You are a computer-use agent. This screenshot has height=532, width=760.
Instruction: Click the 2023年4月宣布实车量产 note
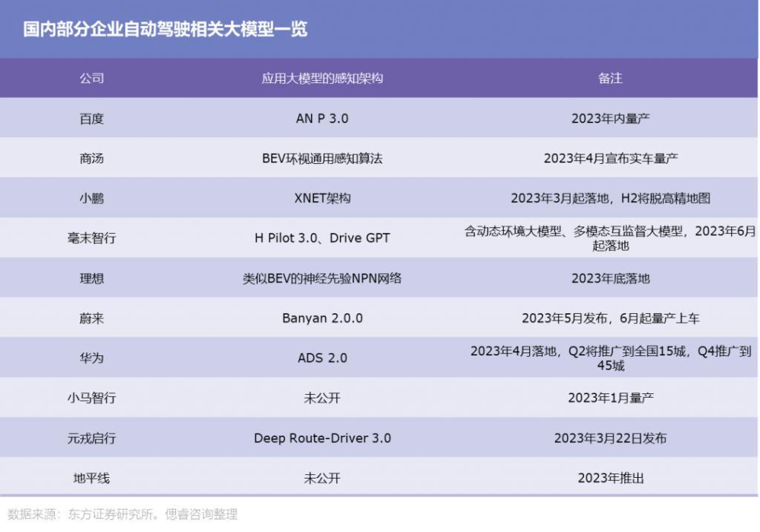[x=610, y=159]
